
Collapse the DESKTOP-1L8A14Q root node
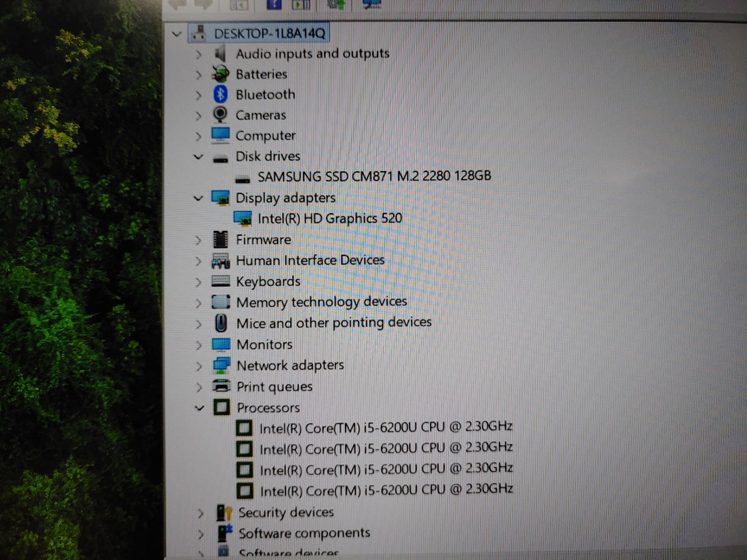click(x=177, y=34)
